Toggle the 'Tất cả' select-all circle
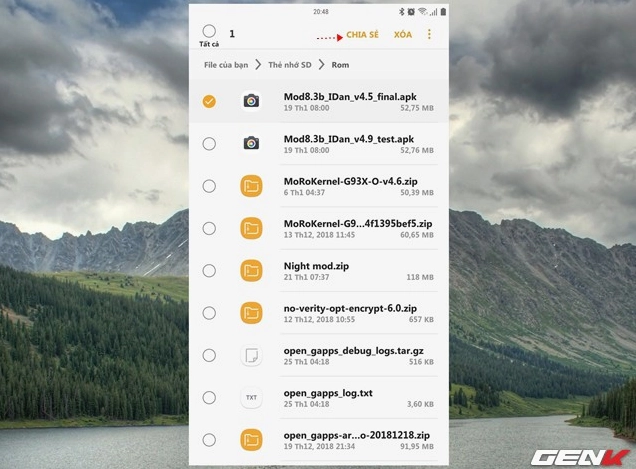The width and height of the screenshot is (636, 469). click(x=208, y=31)
